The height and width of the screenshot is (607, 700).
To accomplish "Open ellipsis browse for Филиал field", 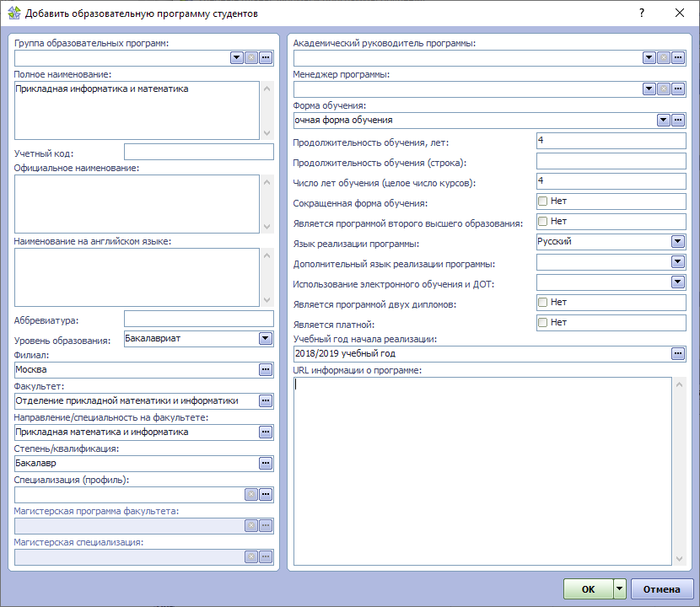I will click(266, 369).
